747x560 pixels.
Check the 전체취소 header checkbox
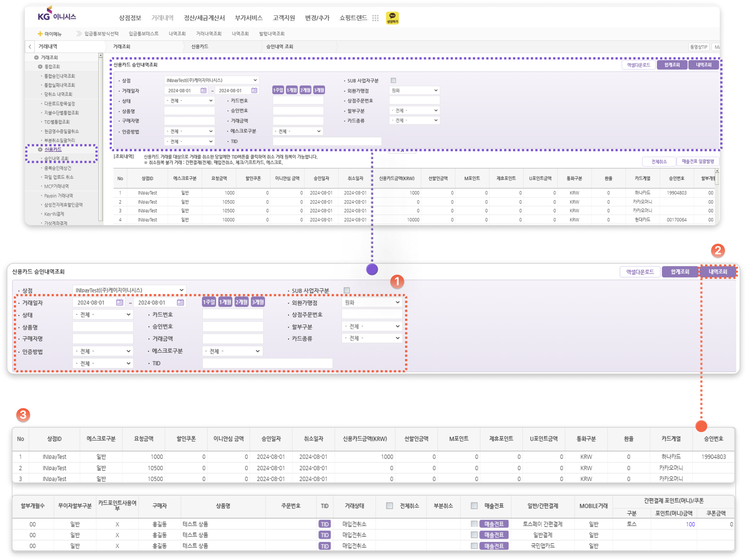click(390, 506)
